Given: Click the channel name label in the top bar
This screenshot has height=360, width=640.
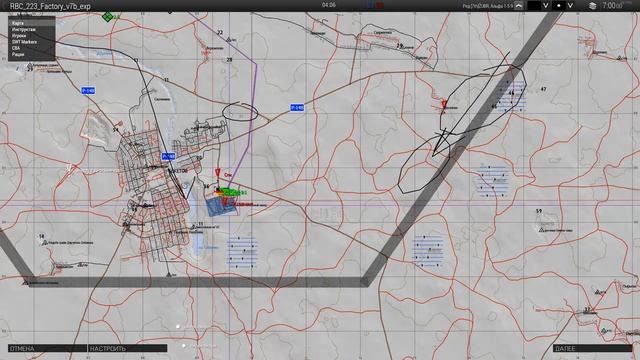Looking at the screenshot, I should [487, 6].
